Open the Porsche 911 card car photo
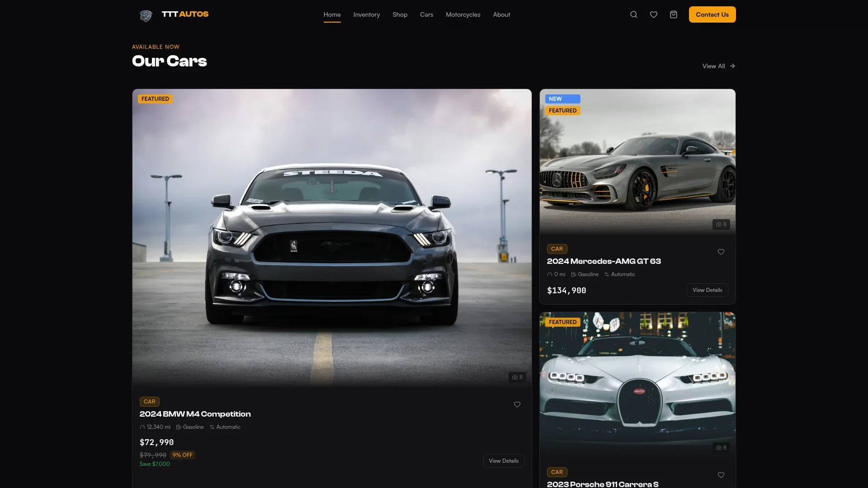The width and height of the screenshot is (868, 488). click(637, 385)
